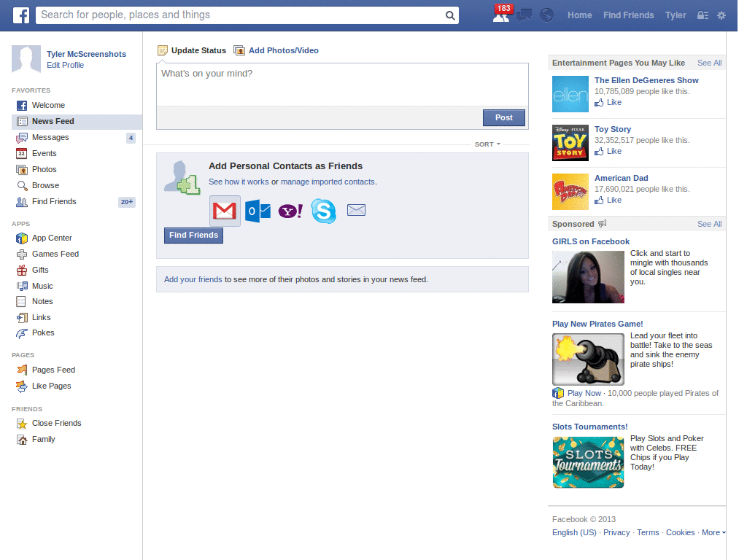Click the Facebook logo icon

tap(21, 15)
